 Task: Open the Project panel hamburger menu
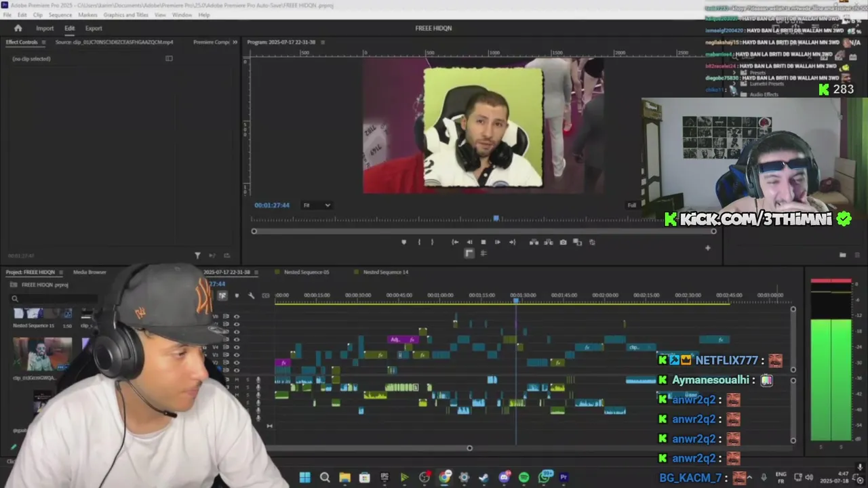pyautogui.click(x=60, y=272)
